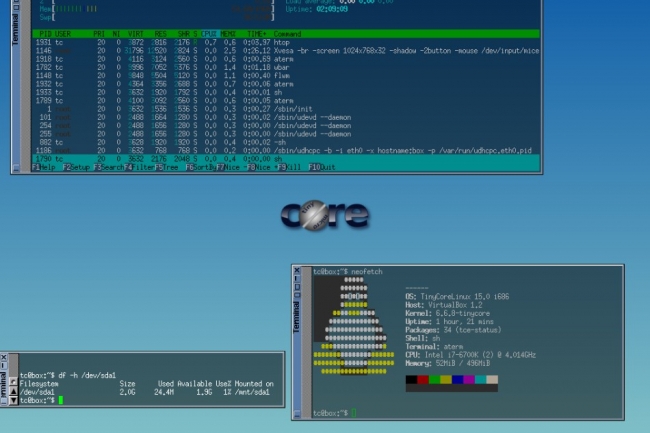This screenshot has height=433, width=650.
Task: Open F6 SortBy in htop
Action: tap(201, 167)
